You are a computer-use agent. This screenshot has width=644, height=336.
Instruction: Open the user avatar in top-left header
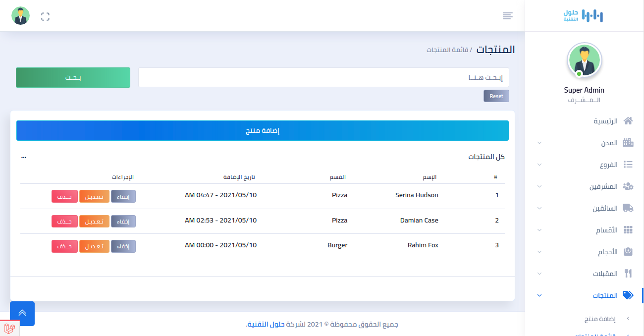pos(21,16)
